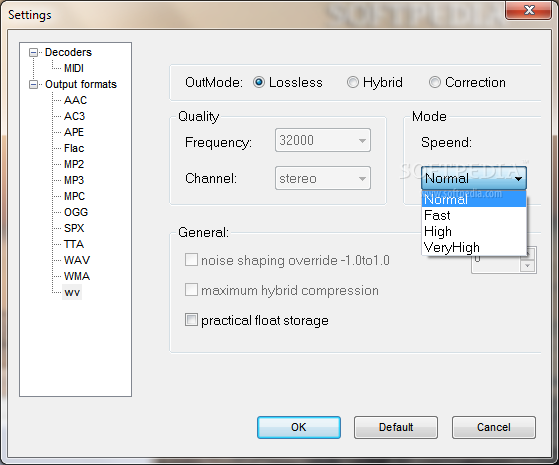Select the APE output format
The height and width of the screenshot is (465, 559).
(74, 132)
